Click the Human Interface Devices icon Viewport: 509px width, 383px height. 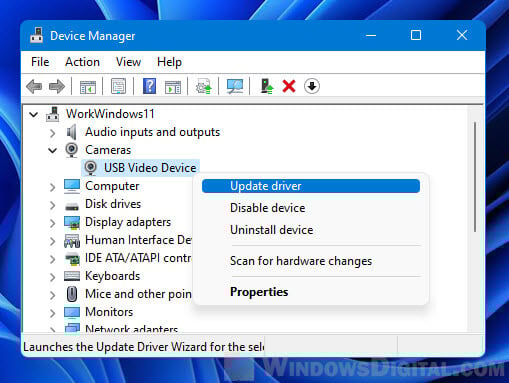[72, 241]
